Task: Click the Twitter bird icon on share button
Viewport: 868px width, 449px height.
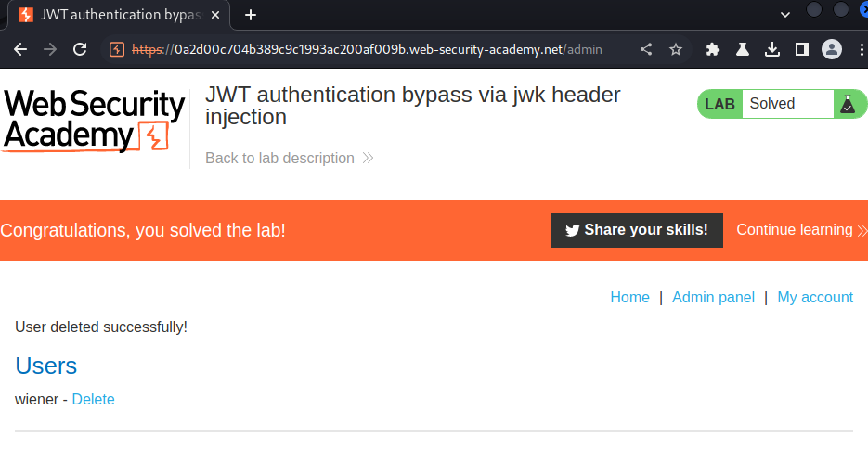Action: tap(573, 231)
